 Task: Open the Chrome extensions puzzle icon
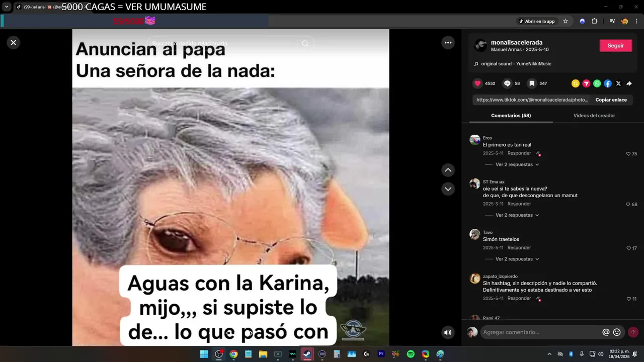point(595,21)
